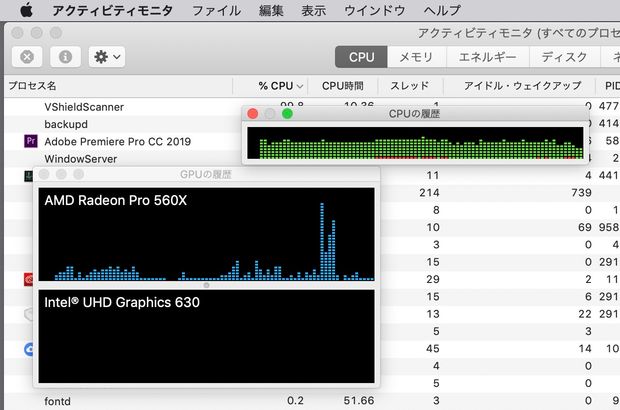
Task: Click the thread count 214 cell
Action: click(429, 193)
